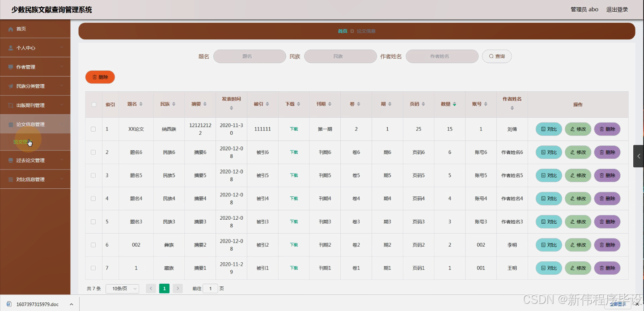Click 对比 button for XX论文
Image resolution: width=644 pixels, height=311 pixels.
click(x=549, y=129)
